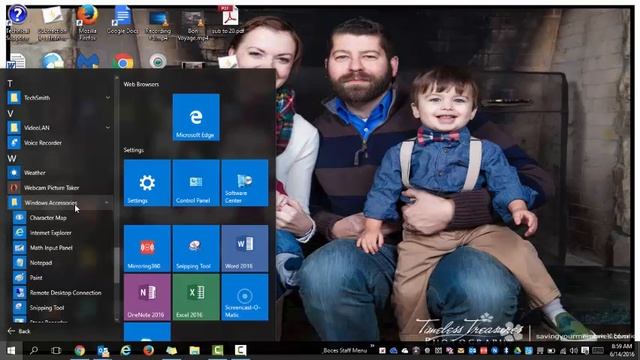
Task: Open the Technical Support desktop shortcut
Action: [18, 23]
